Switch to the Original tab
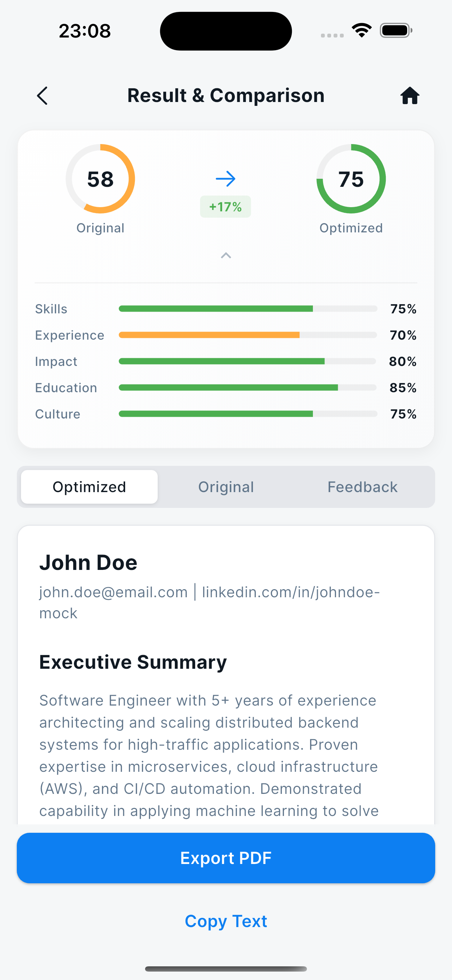Image resolution: width=452 pixels, height=980 pixels. click(x=226, y=486)
